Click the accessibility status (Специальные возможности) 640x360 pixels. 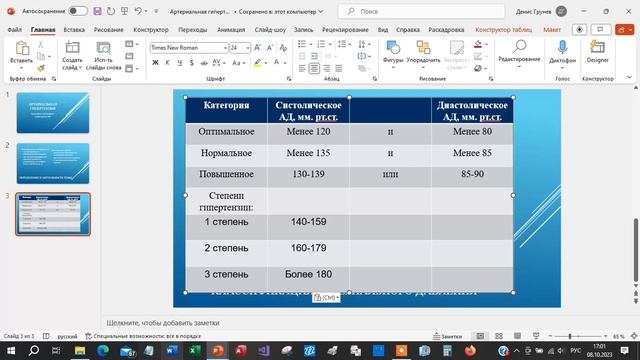pyautogui.click(x=143, y=336)
